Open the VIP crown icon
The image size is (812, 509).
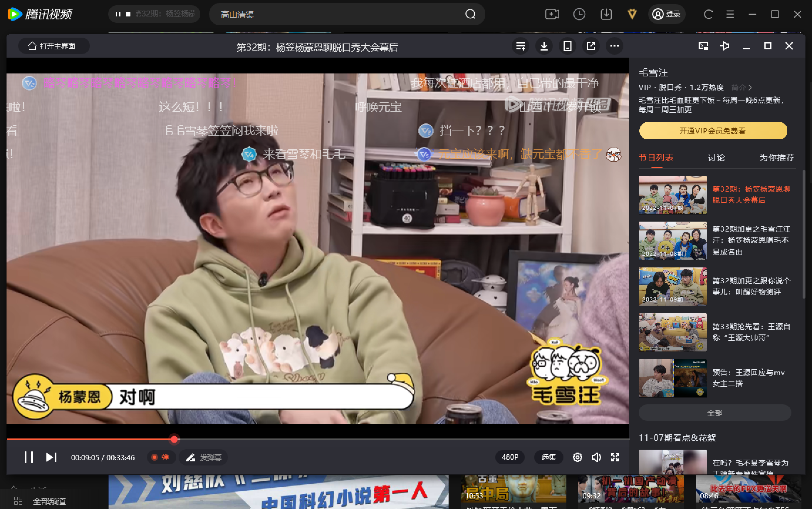coord(632,14)
